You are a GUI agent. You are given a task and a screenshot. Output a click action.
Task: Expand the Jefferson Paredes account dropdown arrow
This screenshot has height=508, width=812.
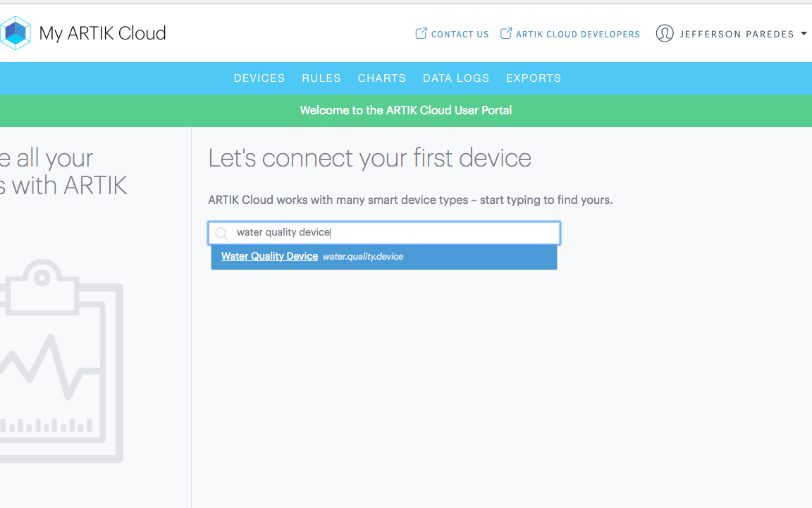click(x=804, y=34)
